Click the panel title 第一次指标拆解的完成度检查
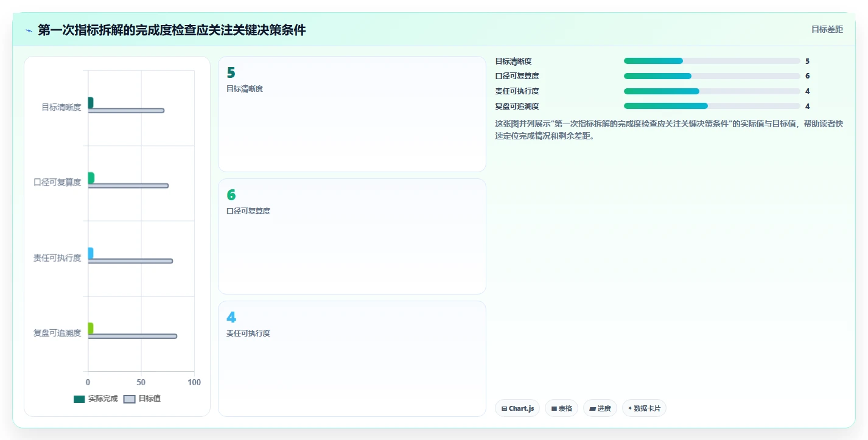 coord(172,30)
